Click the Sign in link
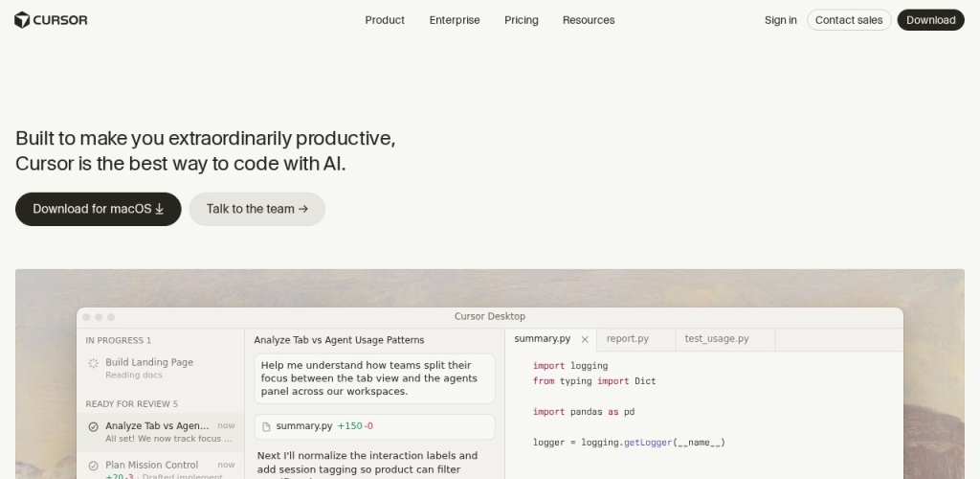 780,20
